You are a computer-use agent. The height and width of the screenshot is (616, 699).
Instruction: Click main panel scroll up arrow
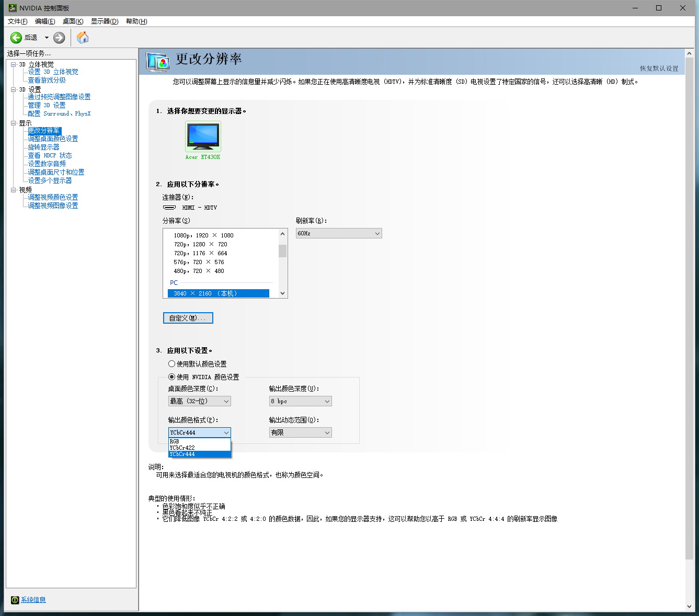(x=689, y=53)
